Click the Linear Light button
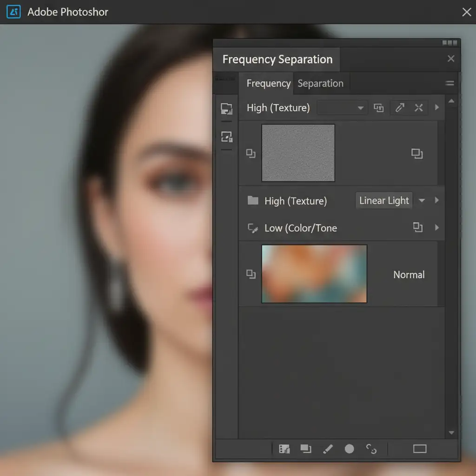 [384, 201]
